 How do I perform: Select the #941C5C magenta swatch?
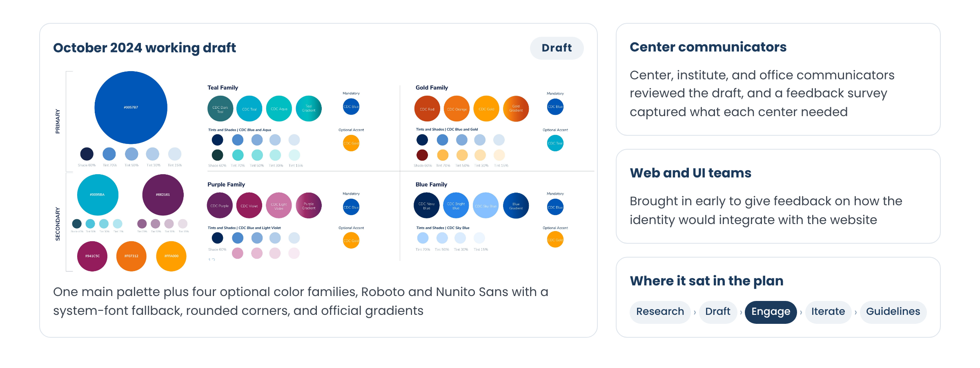(x=92, y=256)
